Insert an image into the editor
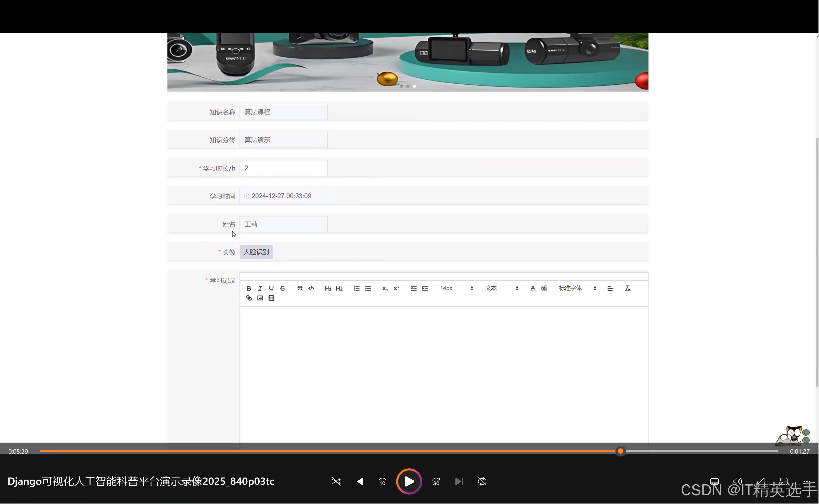This screenshot has height=504, width=819. point(260,298)
